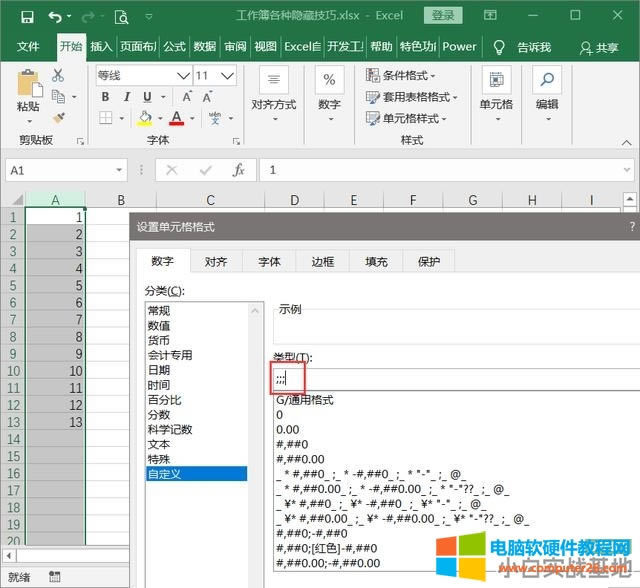Click the Format Painter brush icon
640x588 pixels.
click(58, 117)
